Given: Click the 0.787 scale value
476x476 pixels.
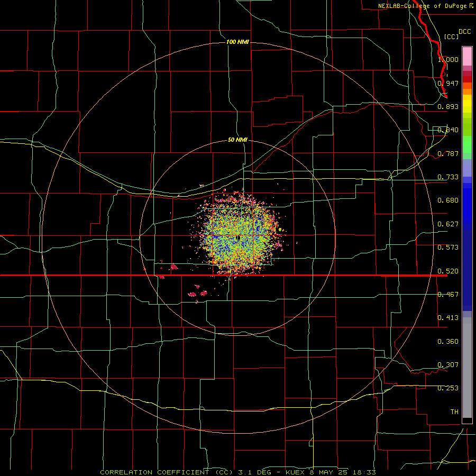Looking at the screenshot, I should tap(448, 153).
